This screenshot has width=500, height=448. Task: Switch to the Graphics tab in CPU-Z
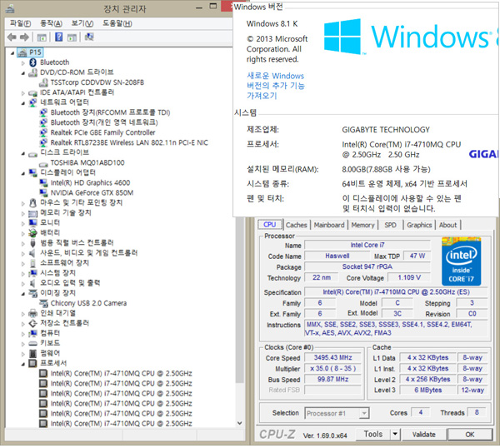(x=419, y=225)
